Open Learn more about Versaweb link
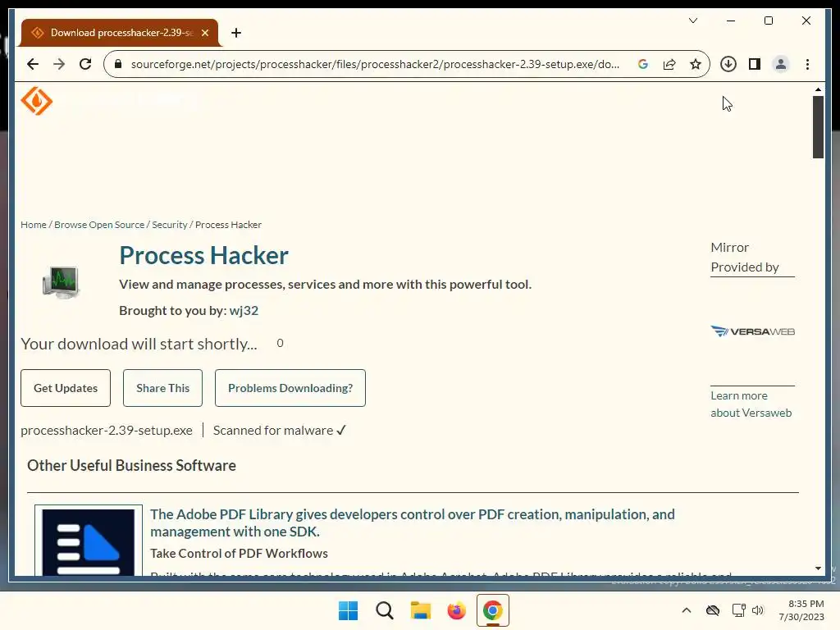Viewport: 840px width, 630px height. coord(751,404)
